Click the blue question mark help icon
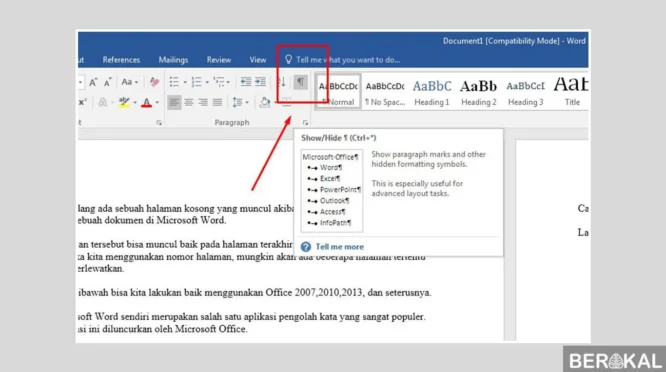Screen dimensions: 666x372 click(306, 247)
